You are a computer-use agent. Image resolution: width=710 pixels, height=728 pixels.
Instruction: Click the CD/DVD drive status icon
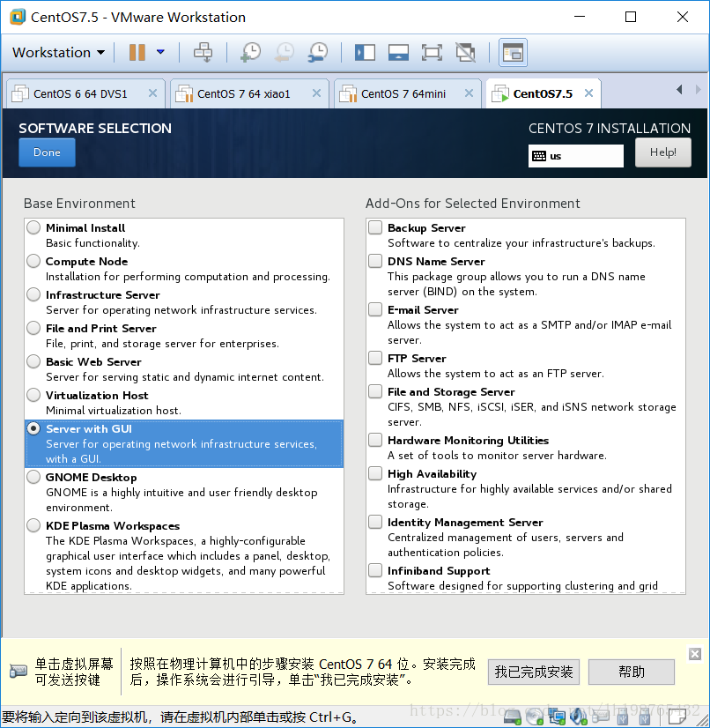tap(535, 717)
